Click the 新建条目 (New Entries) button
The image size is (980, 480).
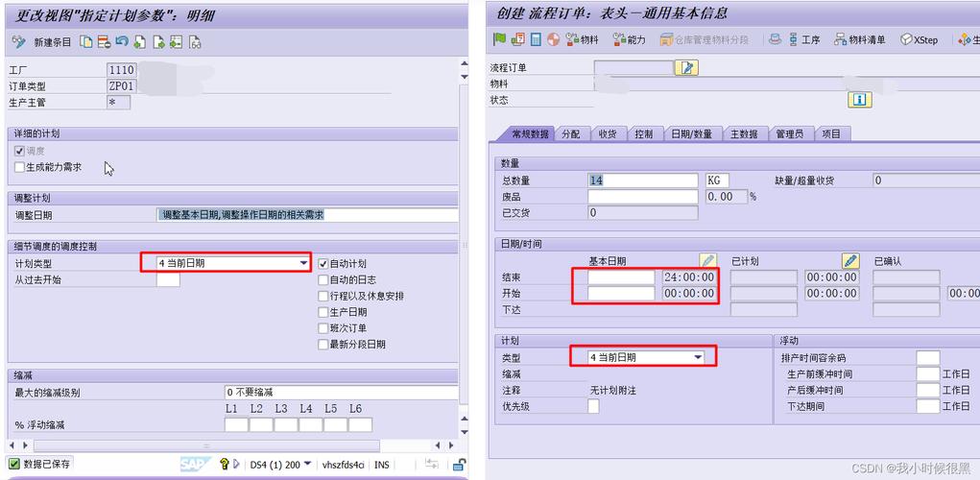click(x=51, y=42)
